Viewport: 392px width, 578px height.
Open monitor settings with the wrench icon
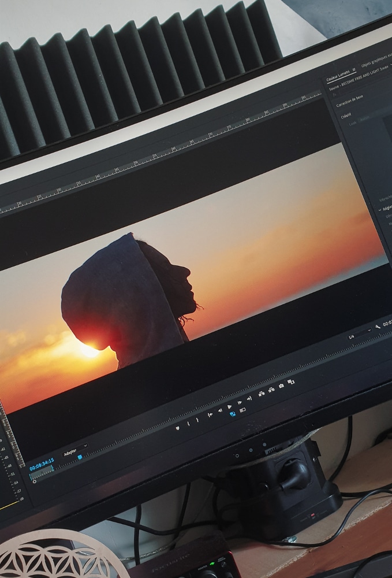pos(378,327)
